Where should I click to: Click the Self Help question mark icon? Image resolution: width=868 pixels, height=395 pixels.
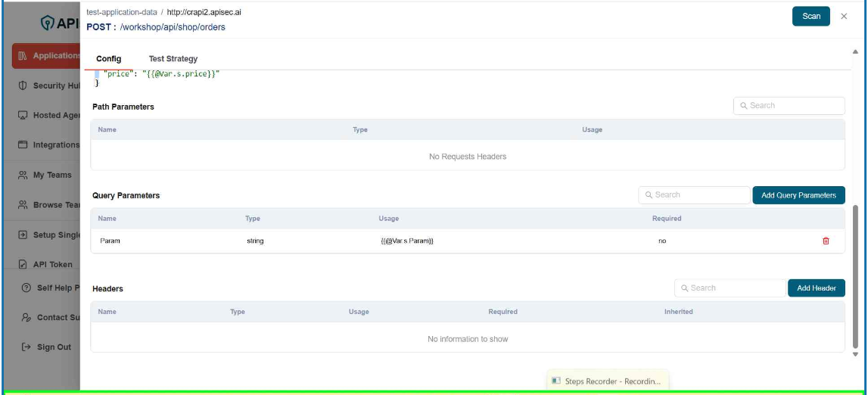coord(26,288)
